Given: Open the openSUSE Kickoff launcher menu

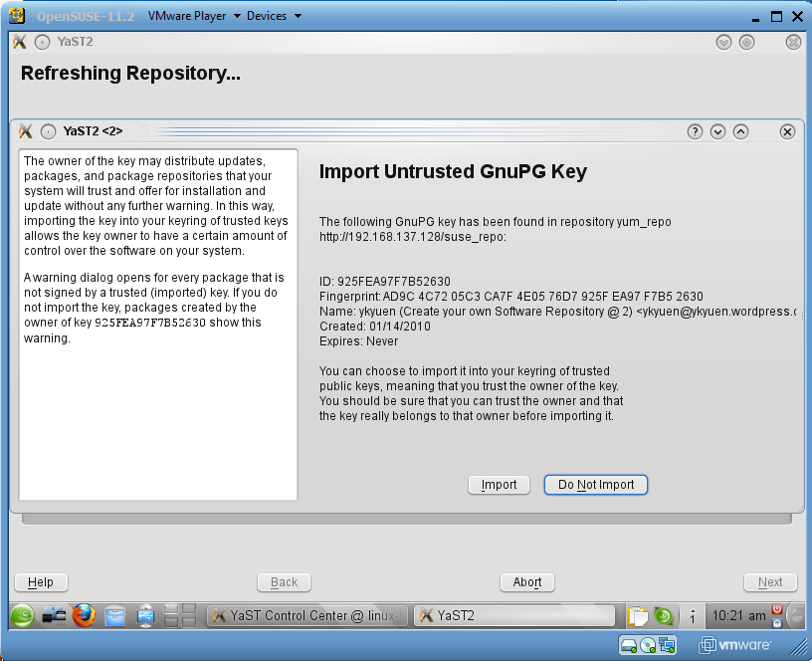Looking at the screenshot, I should 23,616.
